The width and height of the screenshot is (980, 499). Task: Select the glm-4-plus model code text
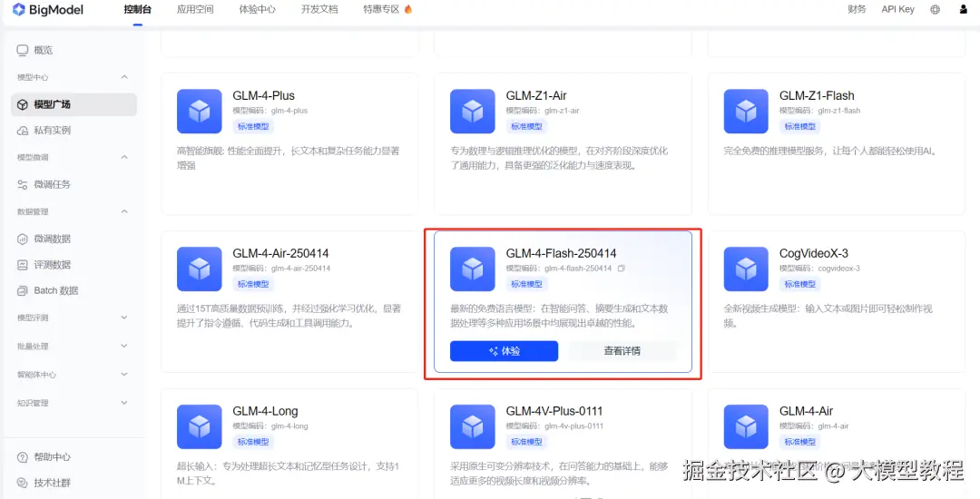click(x=289, y=111)
